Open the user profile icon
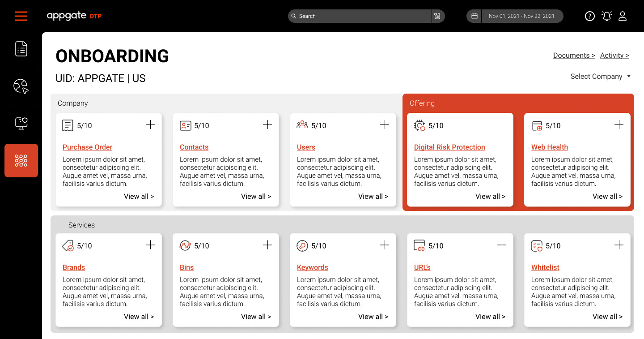The image size is (644, 339). click(623, 16)
